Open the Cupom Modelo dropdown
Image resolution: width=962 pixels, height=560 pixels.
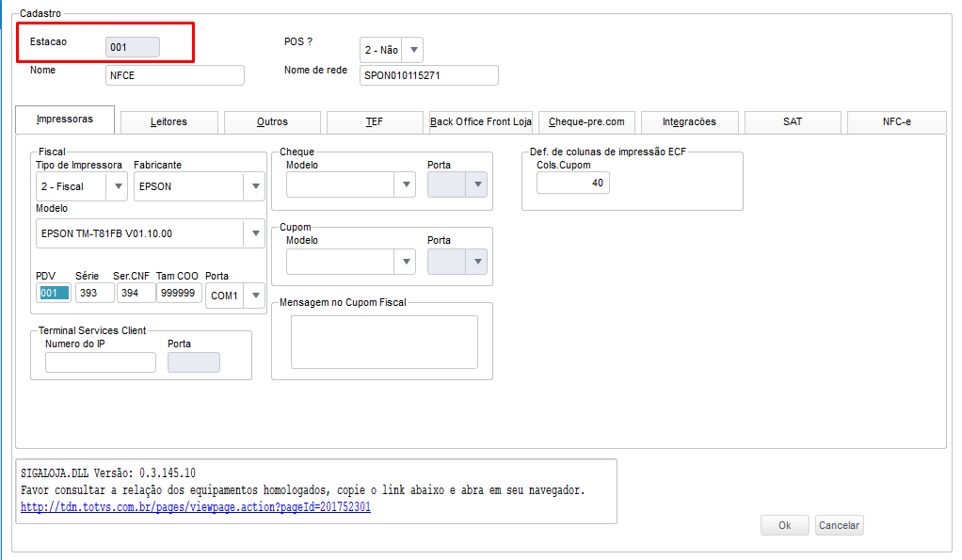click(407, 262)
